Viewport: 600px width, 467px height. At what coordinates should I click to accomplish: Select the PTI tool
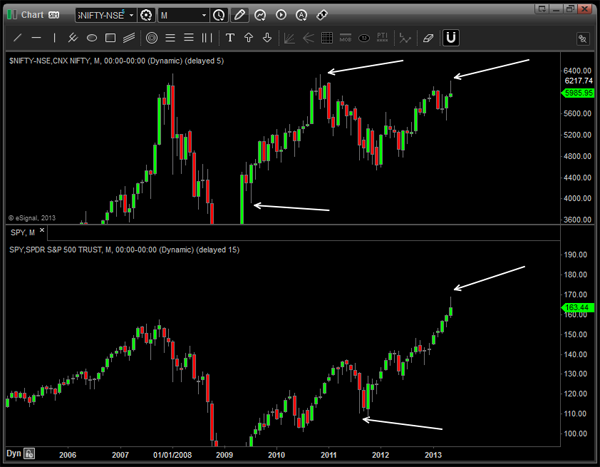coord(382,37)
